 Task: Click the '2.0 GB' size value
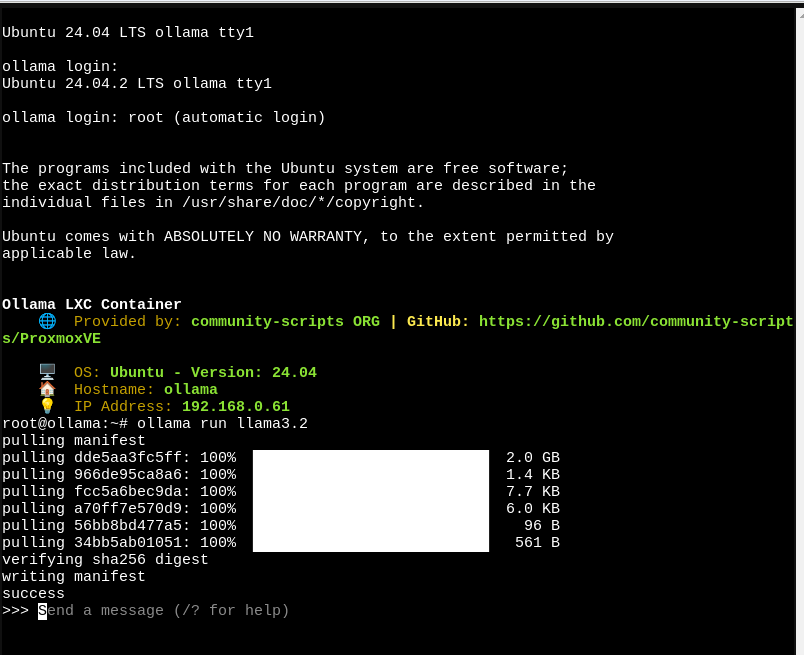point(533,458)
